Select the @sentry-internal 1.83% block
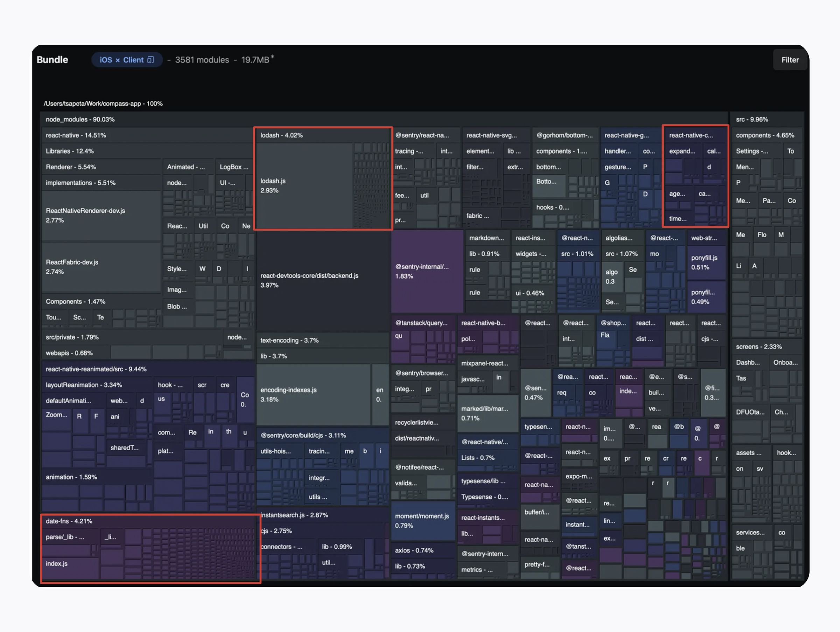 coord(427,272)
